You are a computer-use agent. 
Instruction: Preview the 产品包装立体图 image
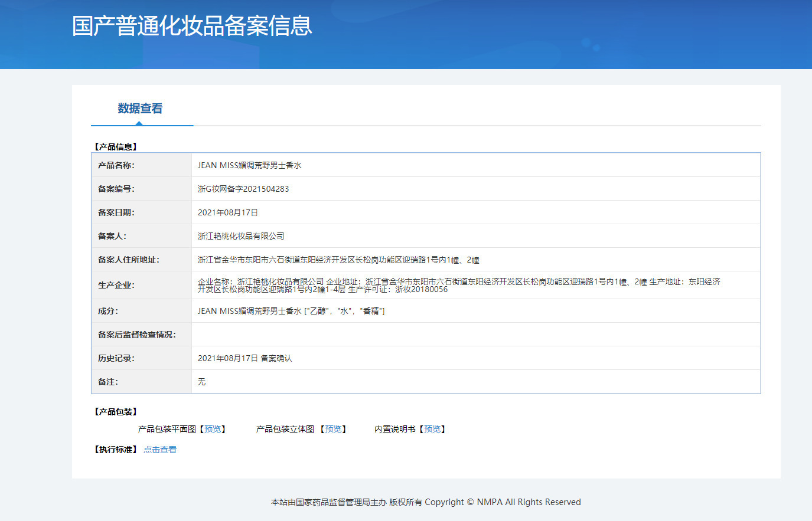point(333,430)
